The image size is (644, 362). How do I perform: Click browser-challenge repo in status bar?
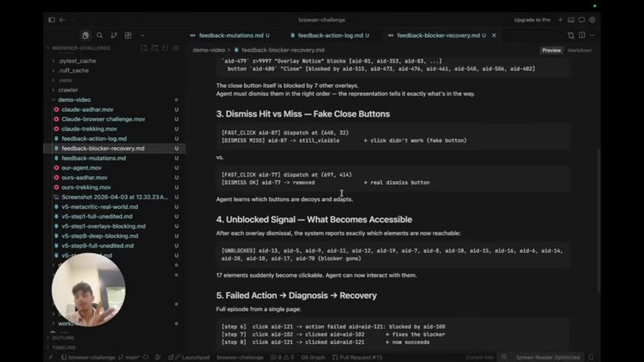coord(88,357)
